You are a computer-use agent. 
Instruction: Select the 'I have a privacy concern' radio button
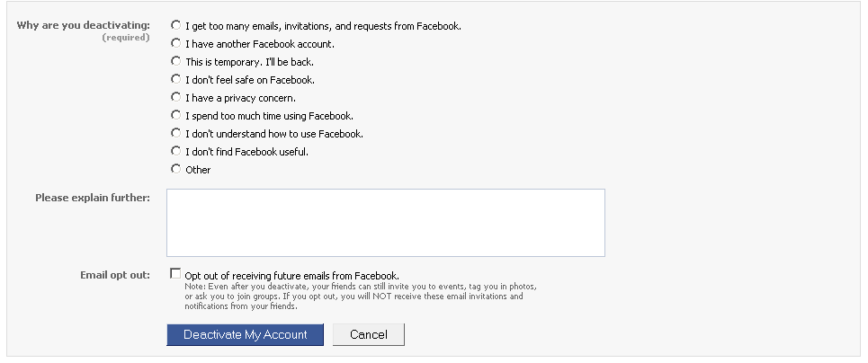[176, 97]
